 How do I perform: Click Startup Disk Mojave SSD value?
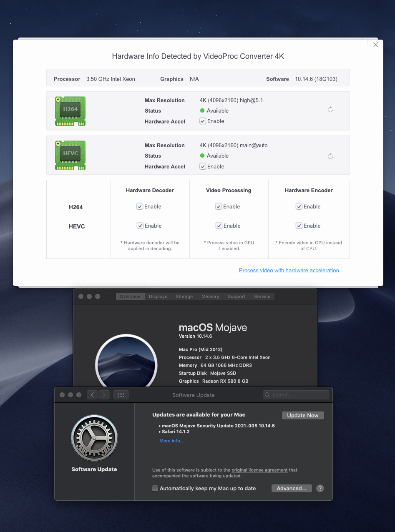click(224, 373)
